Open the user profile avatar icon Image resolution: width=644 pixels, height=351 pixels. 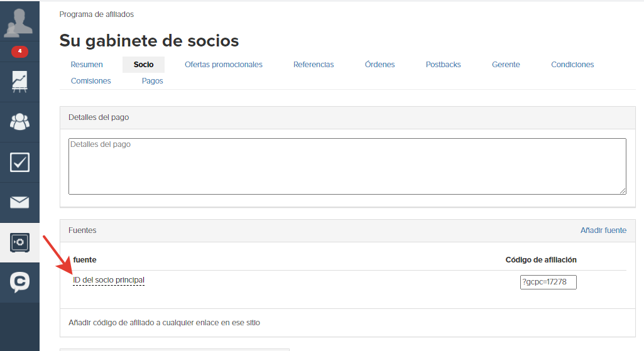18,23
